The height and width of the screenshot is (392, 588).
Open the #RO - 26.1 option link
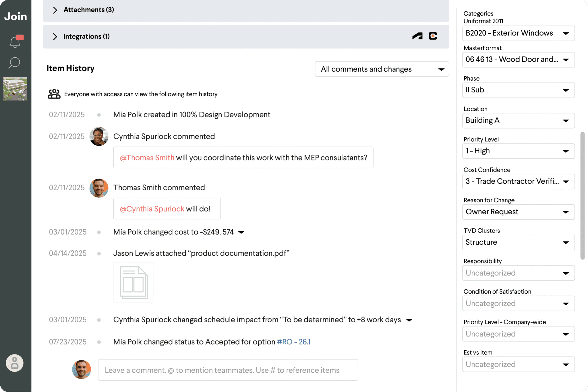click(x=293, y=342)
